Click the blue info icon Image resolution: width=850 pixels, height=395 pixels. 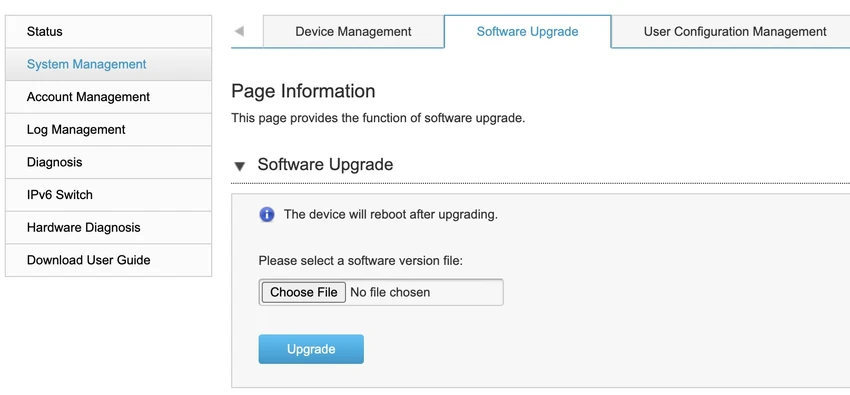click(267, 215)
